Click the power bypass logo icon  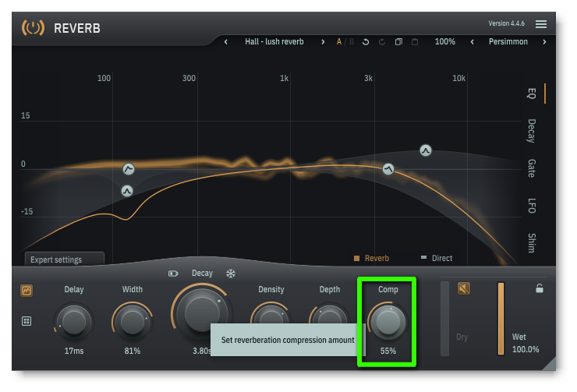click(33, 28)
